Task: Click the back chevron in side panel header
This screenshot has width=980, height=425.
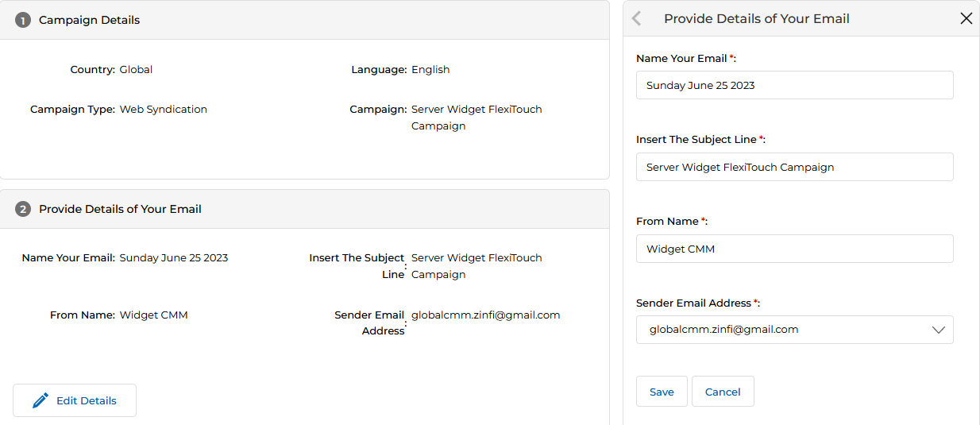Action: pos(636,18)
